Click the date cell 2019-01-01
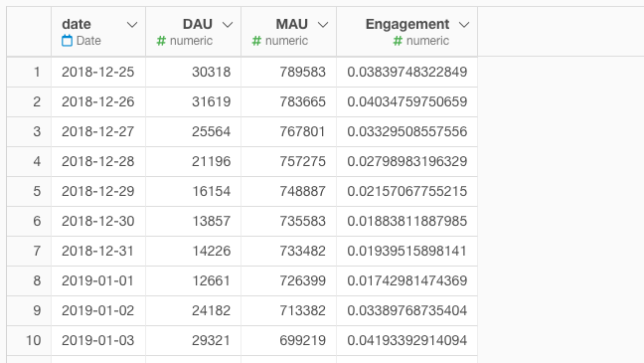 pyautogui.click(x=98, y=280)
